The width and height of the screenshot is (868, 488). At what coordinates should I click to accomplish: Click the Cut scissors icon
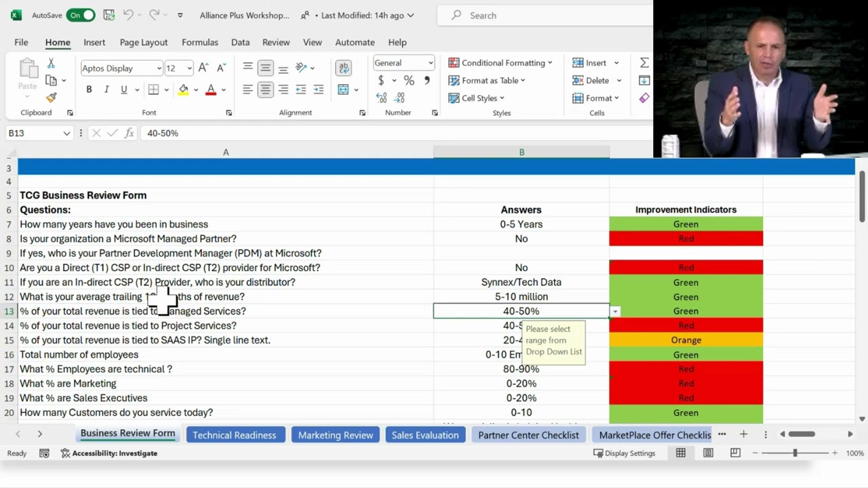[51, 63]
